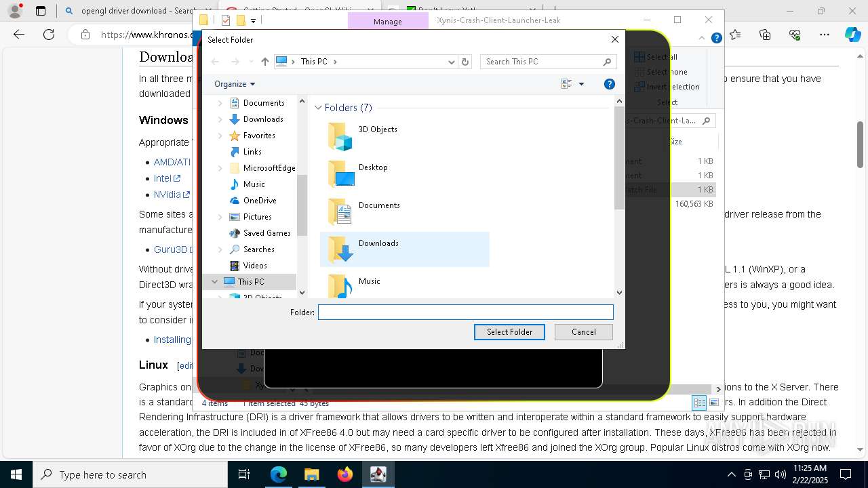Viewport: 868px width, 488px height.
Task: Go back in the Edge browser
Action: (x=19, y=35)
